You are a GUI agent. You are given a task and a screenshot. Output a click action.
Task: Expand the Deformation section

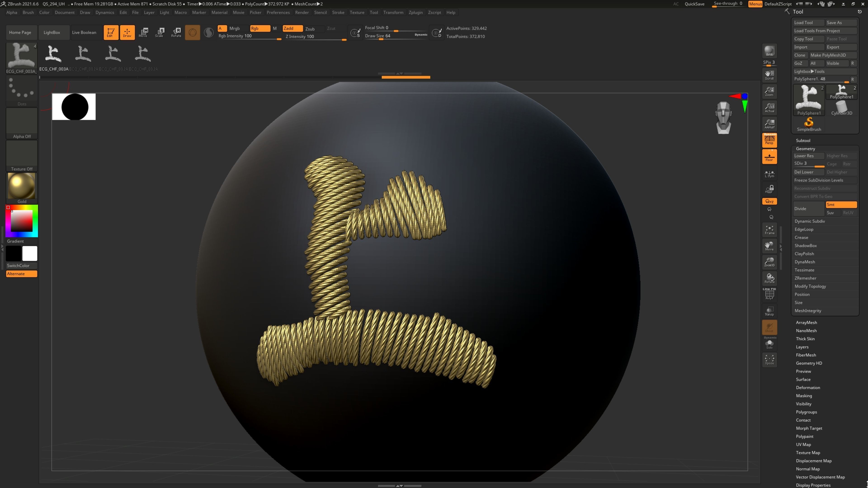click(808, 388)
